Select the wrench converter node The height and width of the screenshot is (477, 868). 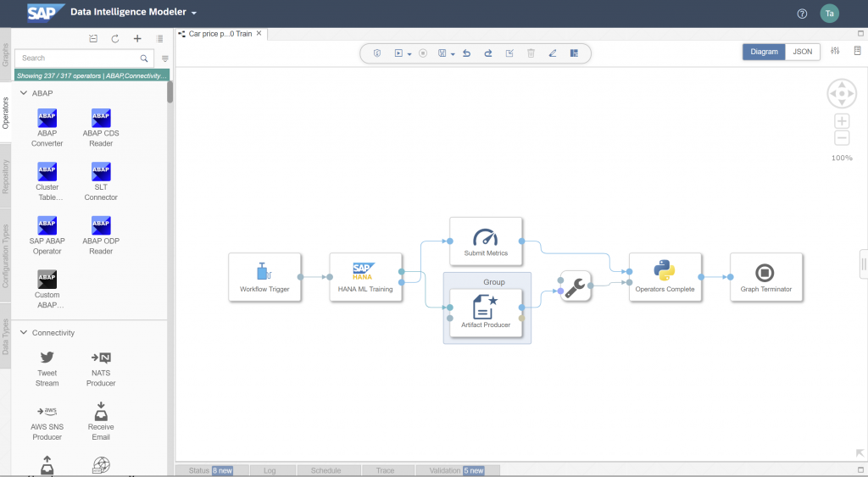click(x=576, y=286)
